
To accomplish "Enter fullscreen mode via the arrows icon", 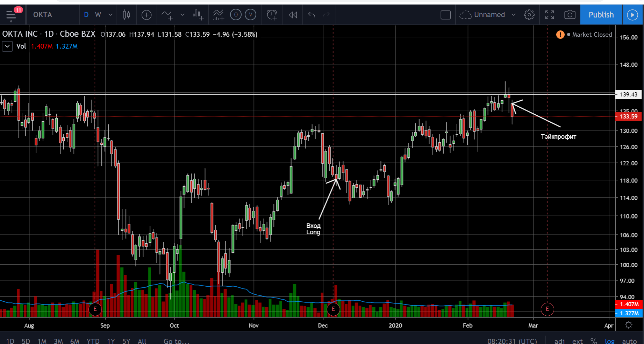I will 550,15.
